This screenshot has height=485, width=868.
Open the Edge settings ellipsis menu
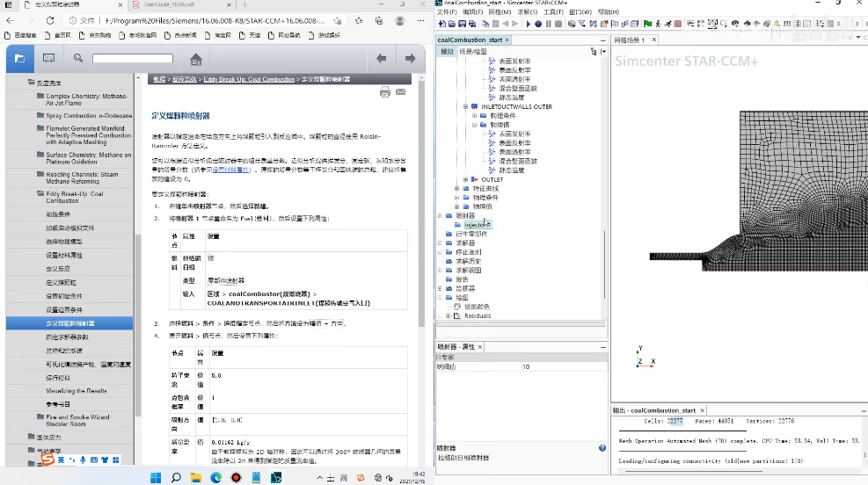[420, 20]
